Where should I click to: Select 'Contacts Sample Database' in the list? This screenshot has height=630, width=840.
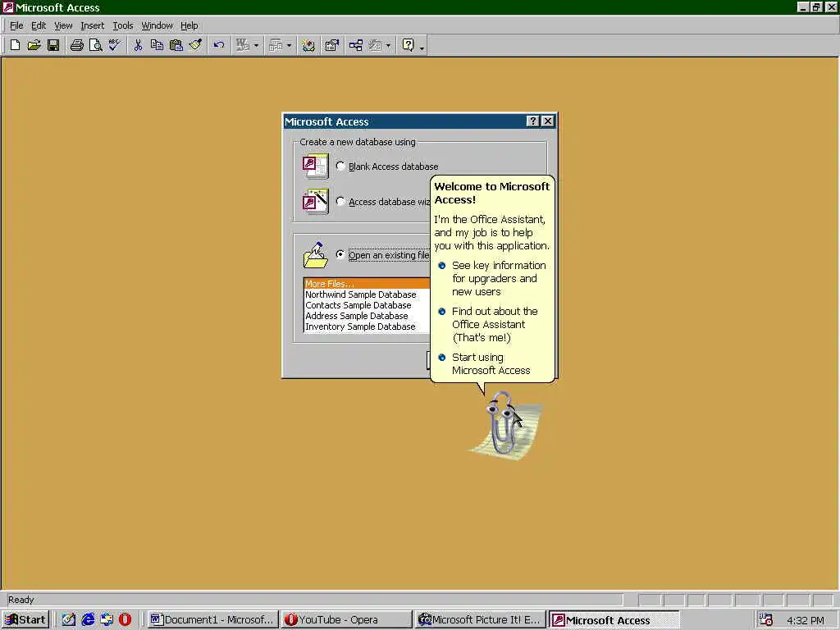(367, 305)
